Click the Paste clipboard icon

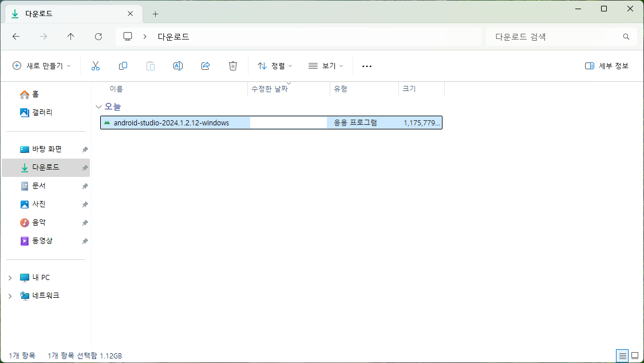point(151,66)
